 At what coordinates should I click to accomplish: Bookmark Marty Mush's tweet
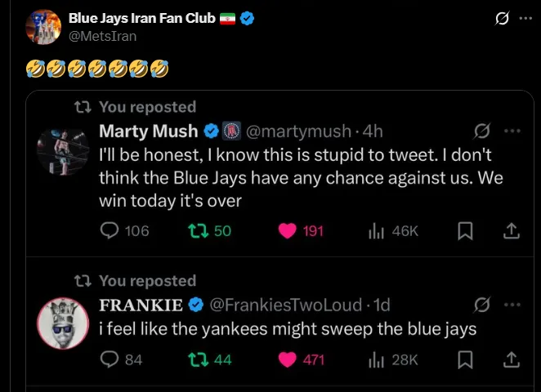(465, 231)
